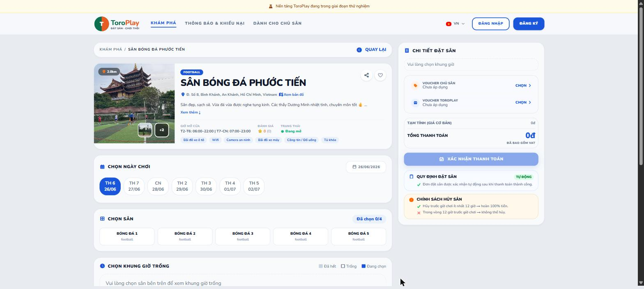Click the share icon beside venue title
The height and width of the screenshot is (289, 644).
[x=366, y=75]
